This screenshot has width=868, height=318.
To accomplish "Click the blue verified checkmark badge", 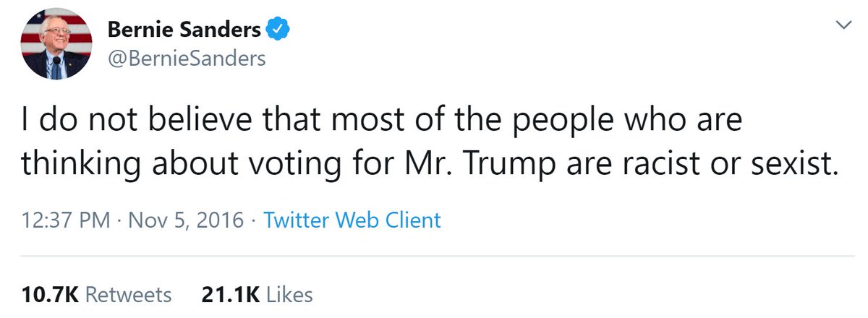I will click(x=278, y=30).
